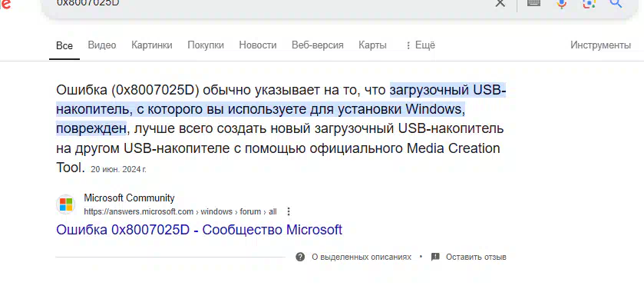
Task: Clear the search box with the X icon
Action: click(500, 3)
